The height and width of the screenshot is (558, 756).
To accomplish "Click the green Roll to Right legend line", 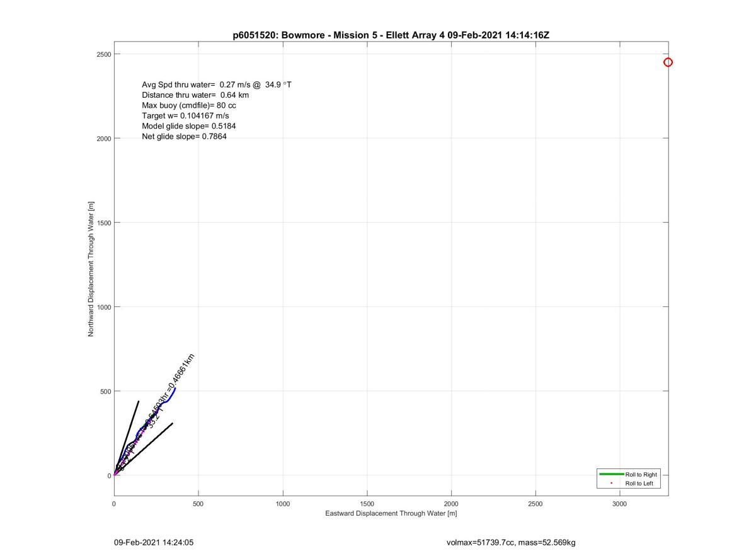I will [x=611, y=474].
